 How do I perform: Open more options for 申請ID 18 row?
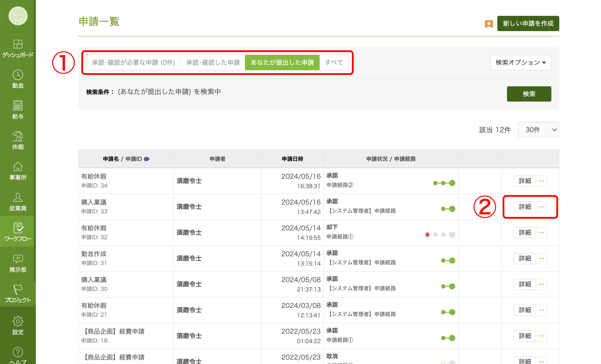541,336
